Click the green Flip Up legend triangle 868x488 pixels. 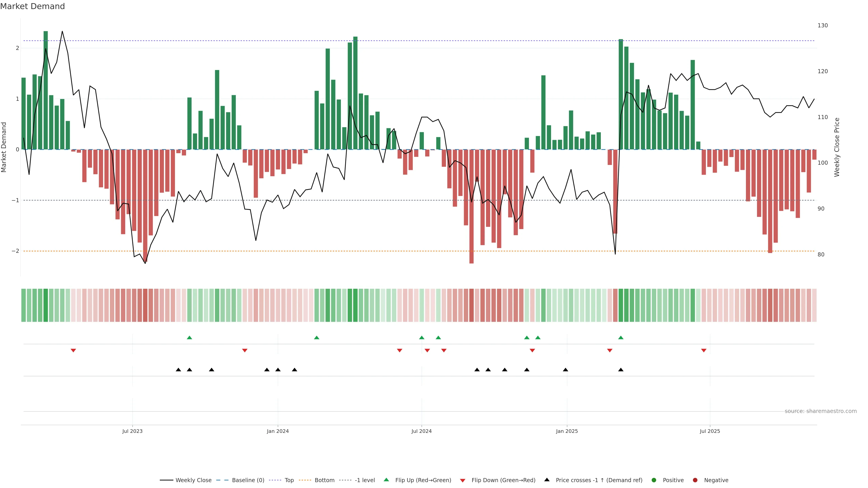tap(387, 480)
